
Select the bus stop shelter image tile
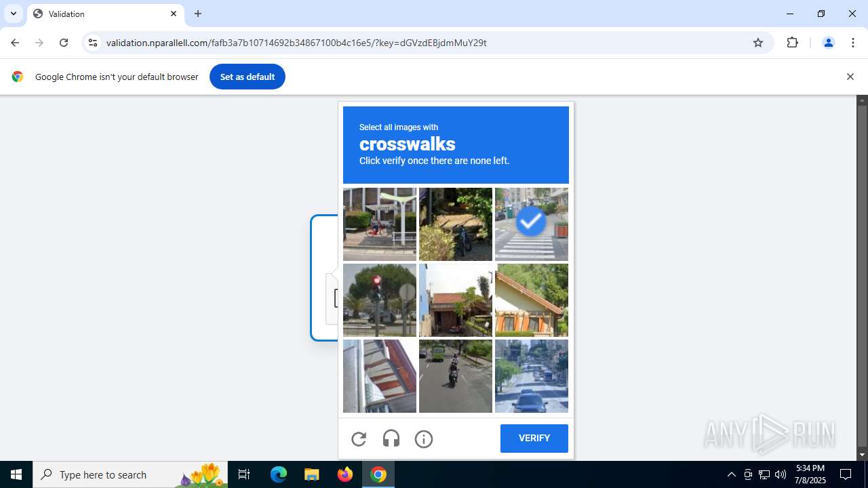point(380,224)
